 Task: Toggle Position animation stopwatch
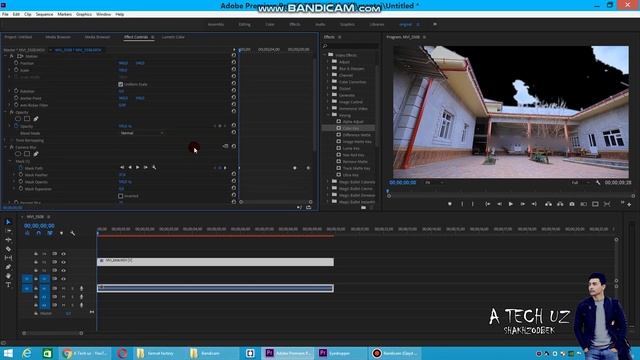point(16,63)
